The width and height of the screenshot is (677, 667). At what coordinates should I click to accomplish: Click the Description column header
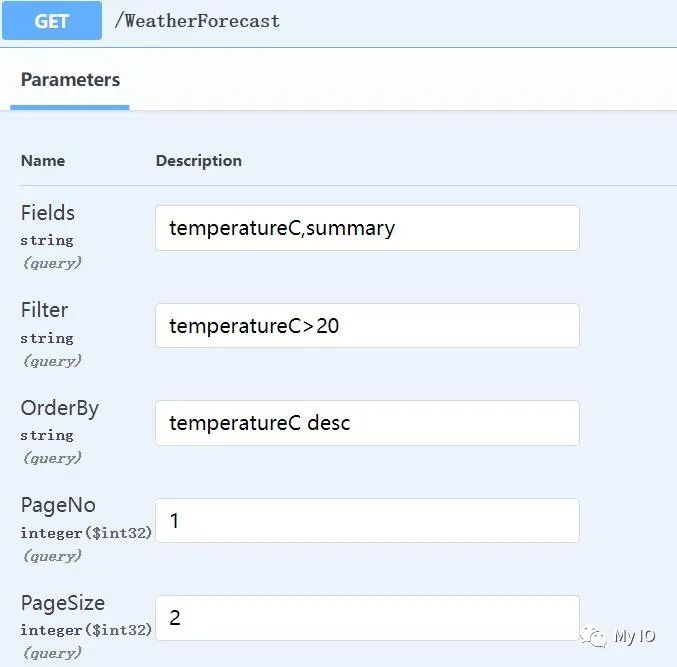click(x=199, y=161)
